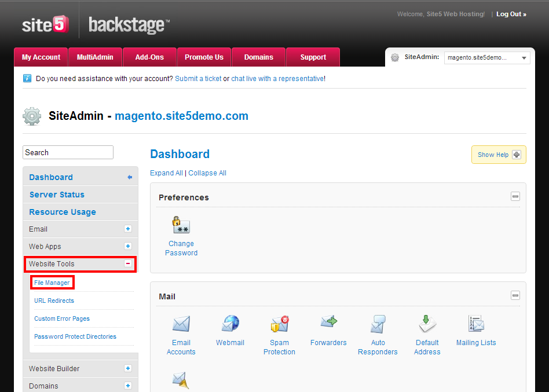This screenshot has width=549, height=392.
Task: Open URL Redirects in Website Tools
Action: (54, 301)
